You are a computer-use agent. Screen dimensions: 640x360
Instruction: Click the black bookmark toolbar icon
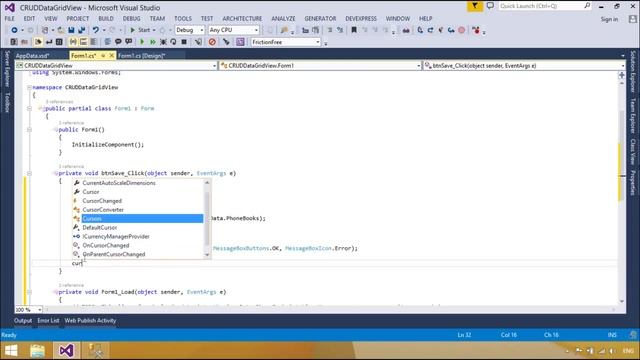[354, 30]
